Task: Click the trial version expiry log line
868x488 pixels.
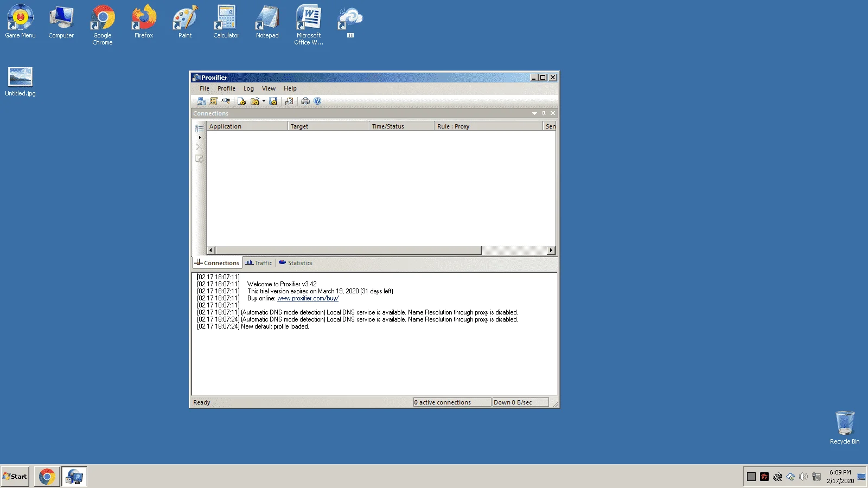Action: pos(320,291)
